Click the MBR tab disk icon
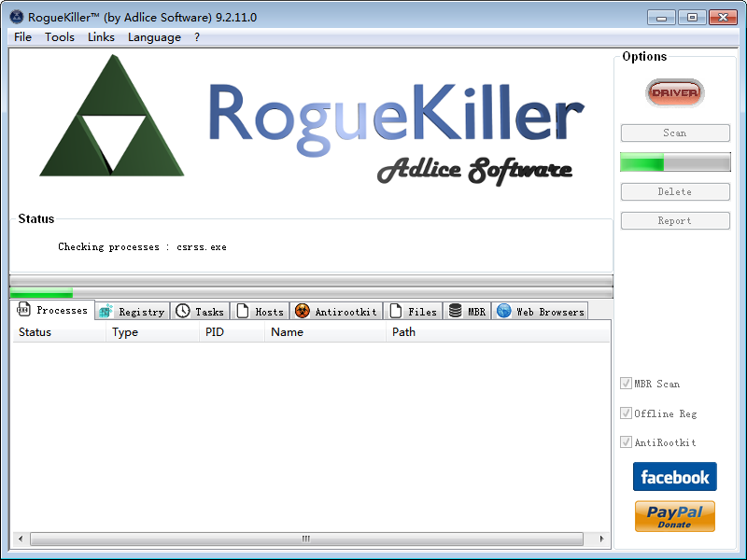The image size is (747, 560). (456, 311)
